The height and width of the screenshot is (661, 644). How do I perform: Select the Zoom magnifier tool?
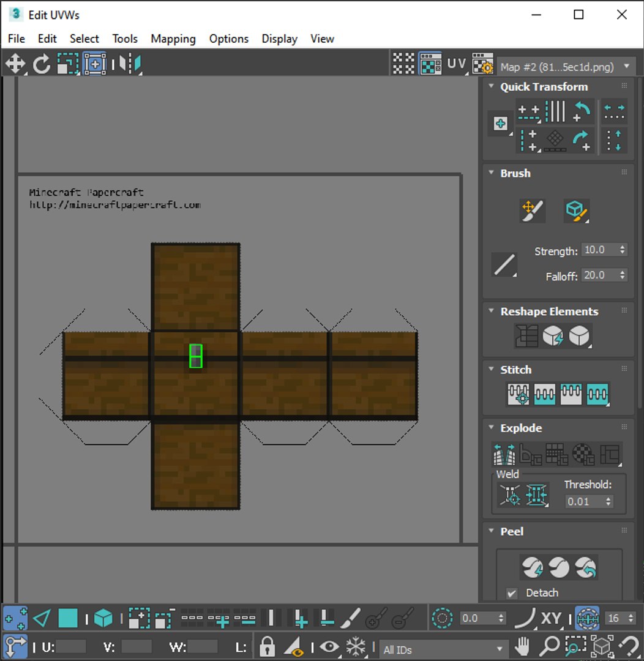click(x=549, y=646)
